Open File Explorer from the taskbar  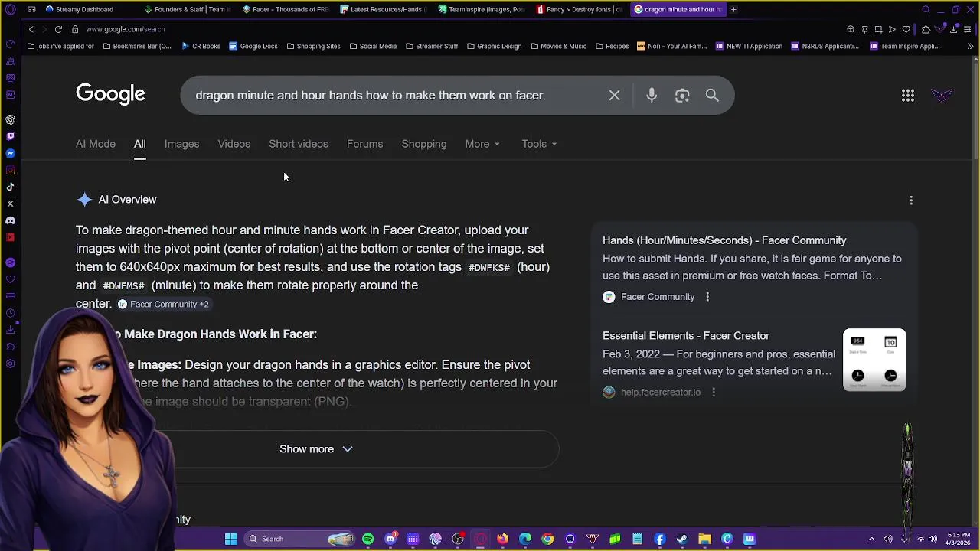[x=704, y=539]
